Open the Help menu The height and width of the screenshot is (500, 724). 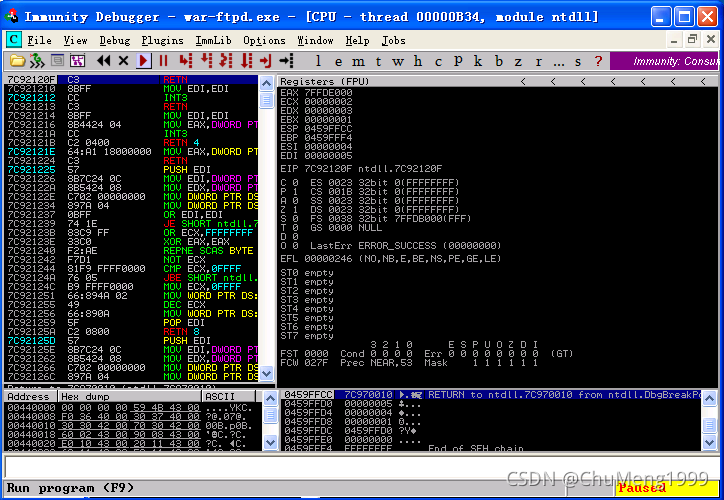point(357,41)
